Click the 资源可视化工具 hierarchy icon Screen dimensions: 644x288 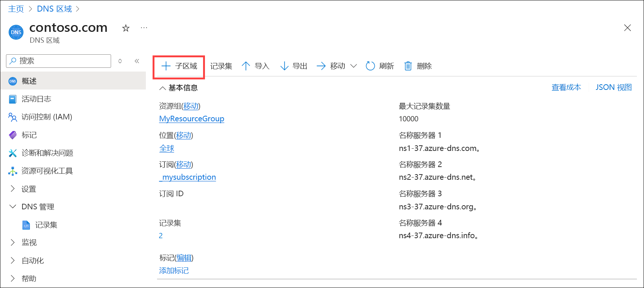coord(13,171)
